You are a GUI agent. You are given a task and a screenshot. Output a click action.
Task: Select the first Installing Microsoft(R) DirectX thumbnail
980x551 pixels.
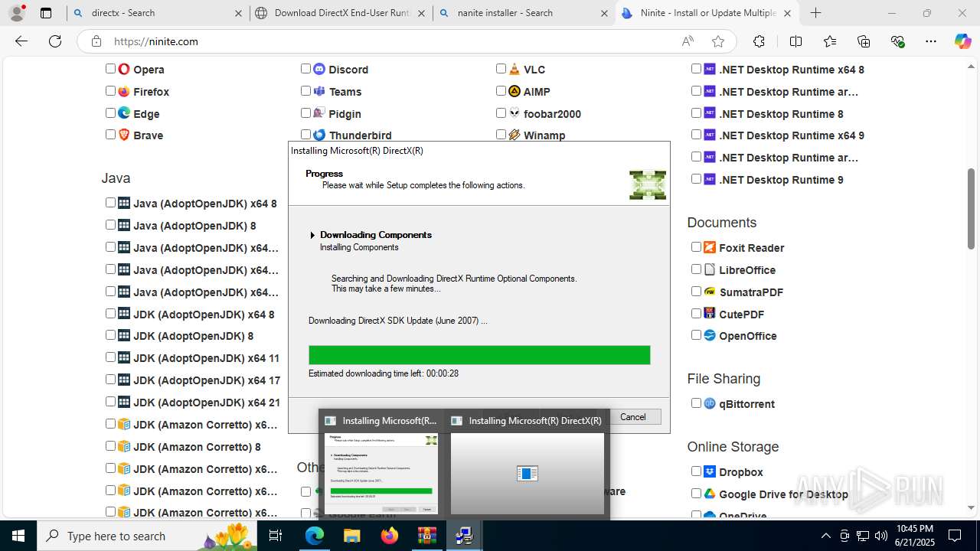tap(381, 465)
